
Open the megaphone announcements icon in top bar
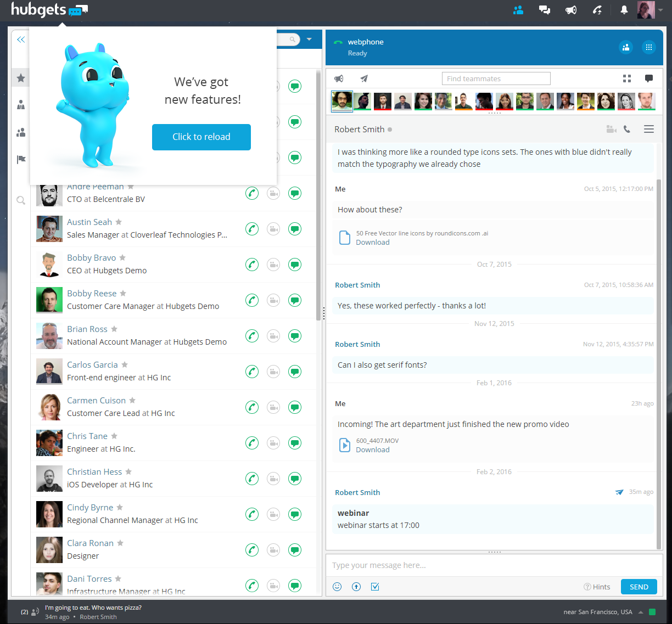571,10
